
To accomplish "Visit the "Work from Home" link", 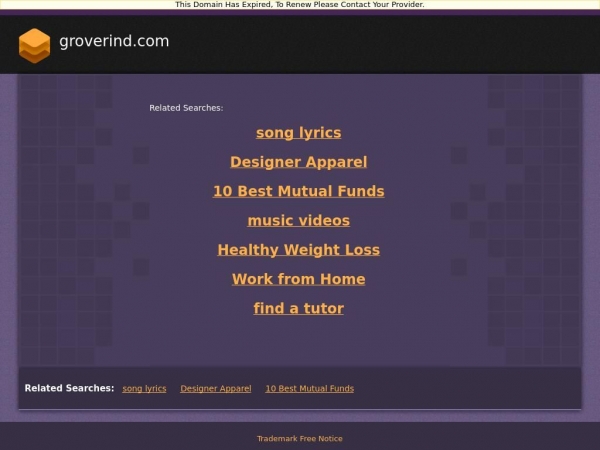I will coord(298,279).
